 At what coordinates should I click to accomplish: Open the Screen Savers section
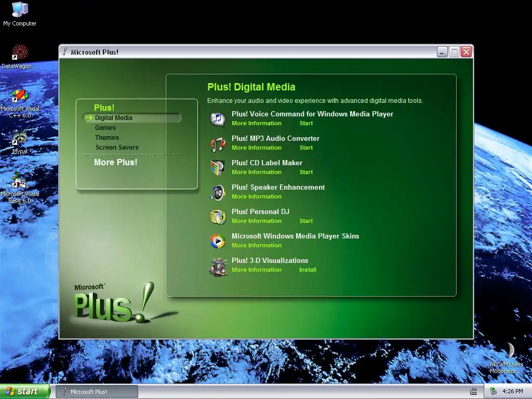(117, 147)
